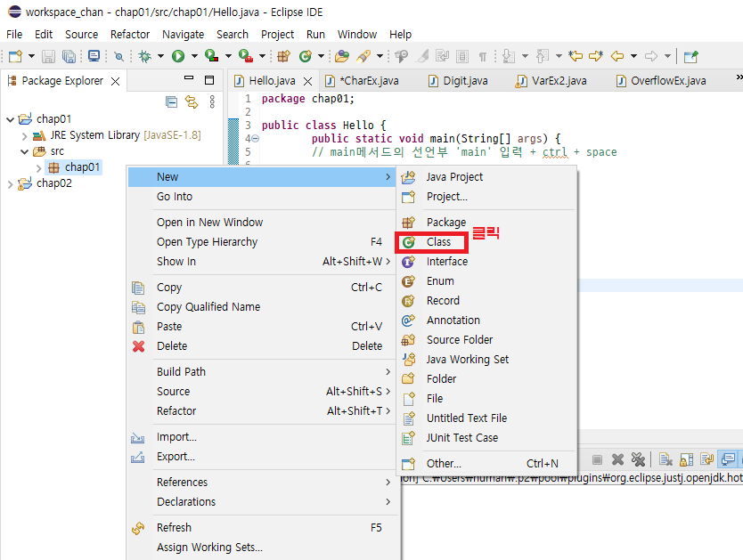Toggle the Display Selected Console icon
Screen dimensions: 743x560
coord(728,459)
